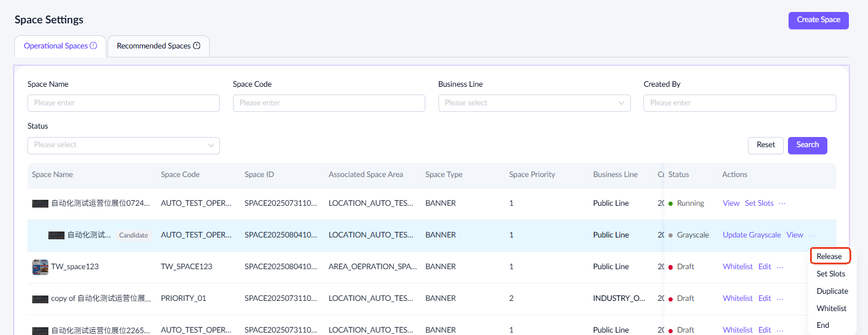Choose End from the popup menu

[823, 325]
